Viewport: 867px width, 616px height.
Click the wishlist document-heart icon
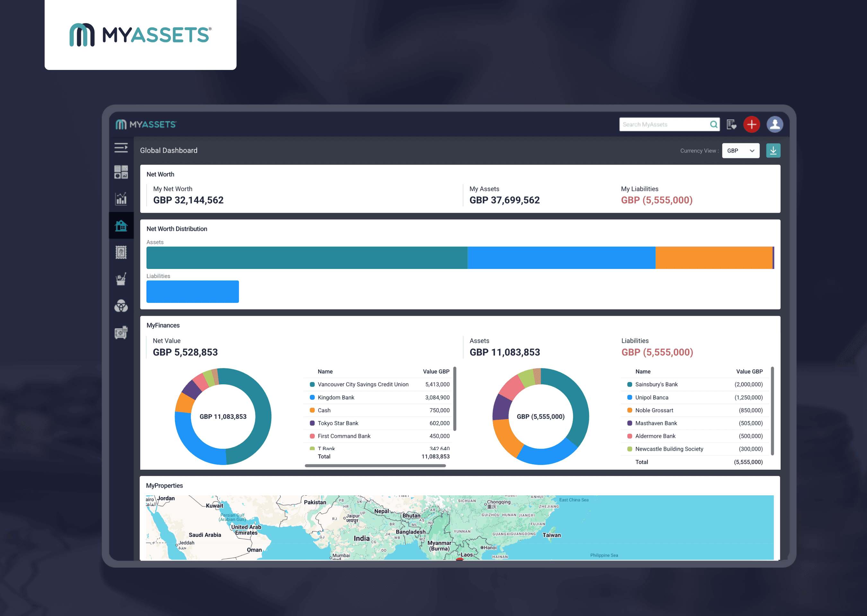click(731, 124)
